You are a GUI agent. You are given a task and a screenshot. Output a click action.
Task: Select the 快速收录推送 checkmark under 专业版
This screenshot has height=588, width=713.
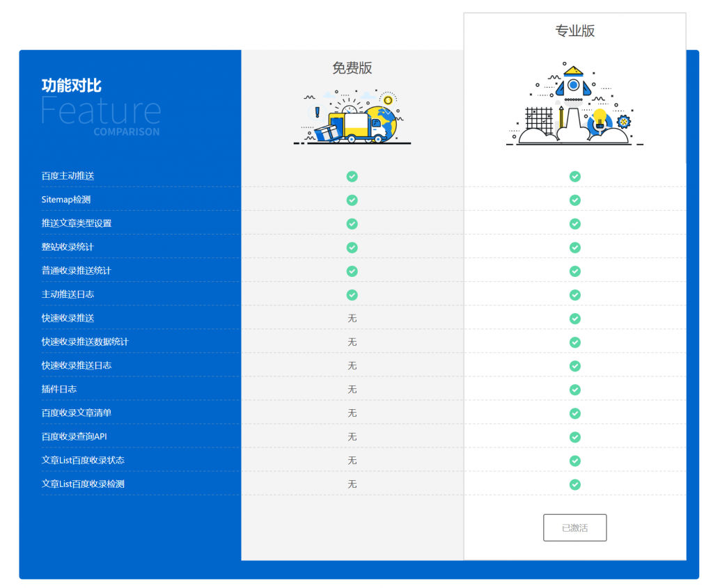(x=575, y=319)
